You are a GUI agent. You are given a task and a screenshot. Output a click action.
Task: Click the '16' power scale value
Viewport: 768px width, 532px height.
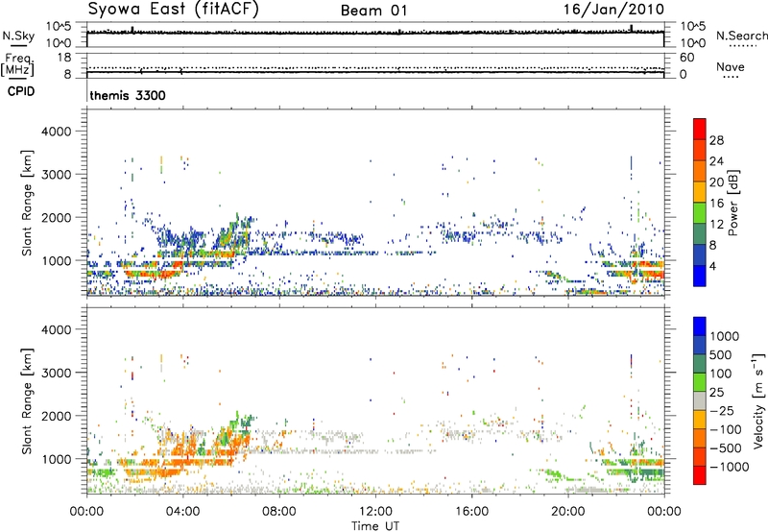[716, 204]
